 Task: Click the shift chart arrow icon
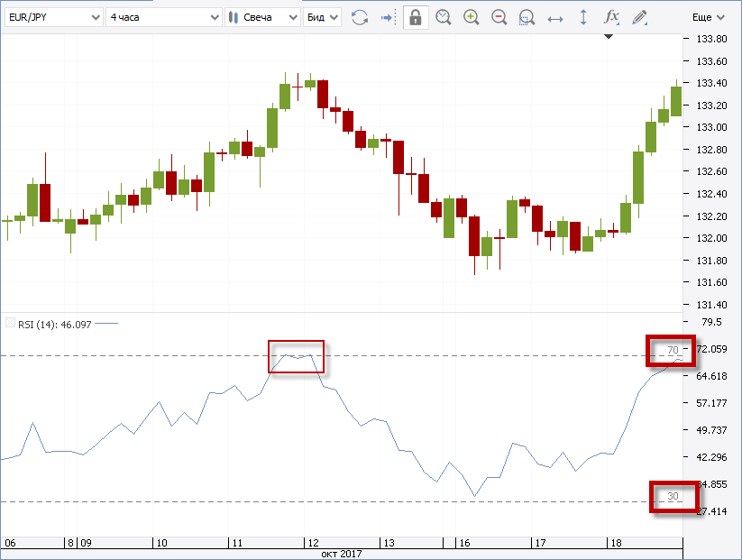click(388, 17)
